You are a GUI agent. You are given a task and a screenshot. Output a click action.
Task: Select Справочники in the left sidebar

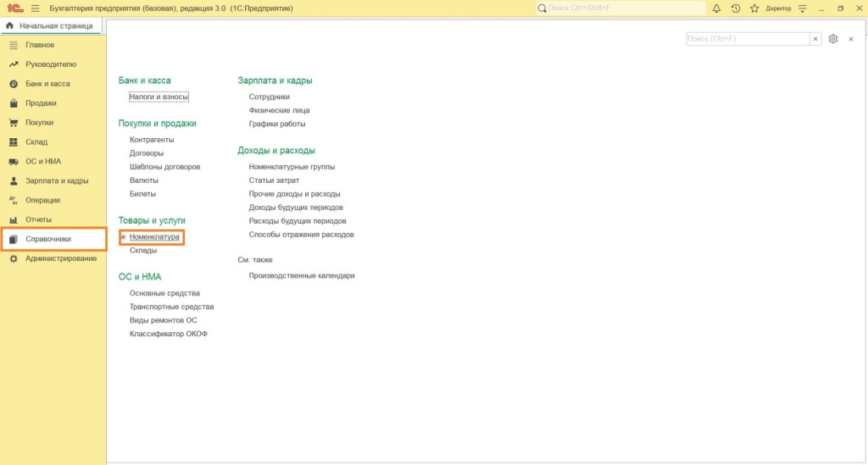point(48,239)
